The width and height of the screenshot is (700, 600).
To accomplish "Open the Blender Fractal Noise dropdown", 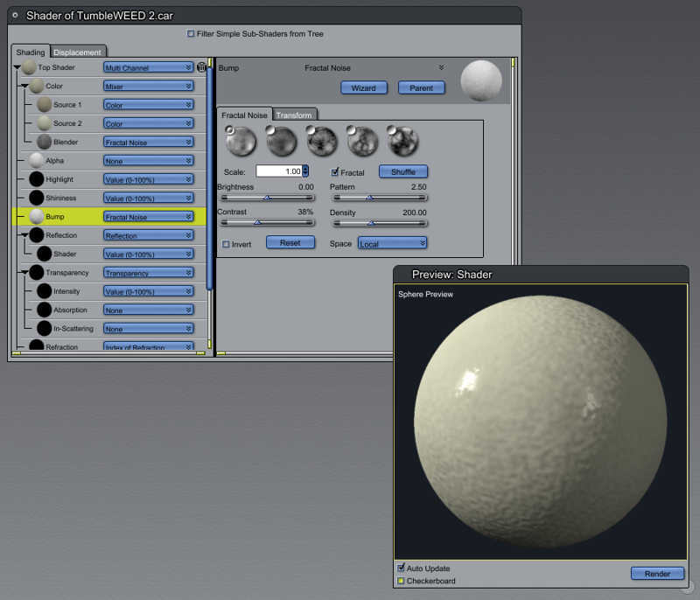I will tap(148, 143).
